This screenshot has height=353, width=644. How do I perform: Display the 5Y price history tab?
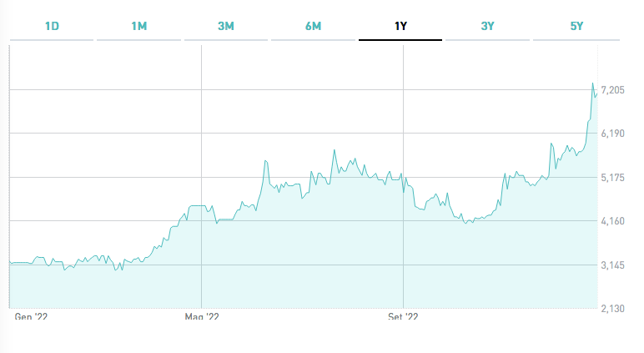pyautogui.click(x=576, y=26)
